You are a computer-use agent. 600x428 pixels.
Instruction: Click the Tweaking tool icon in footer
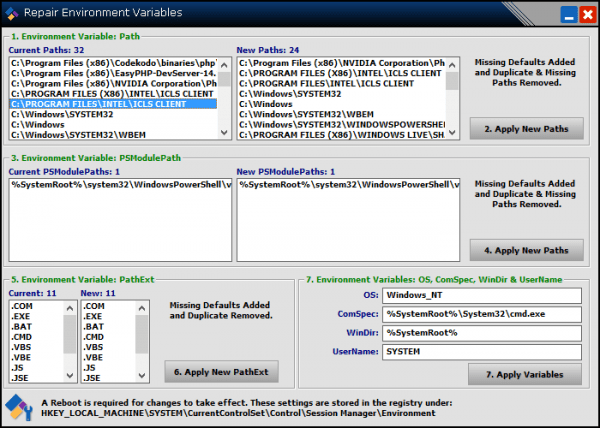point(19,408)
